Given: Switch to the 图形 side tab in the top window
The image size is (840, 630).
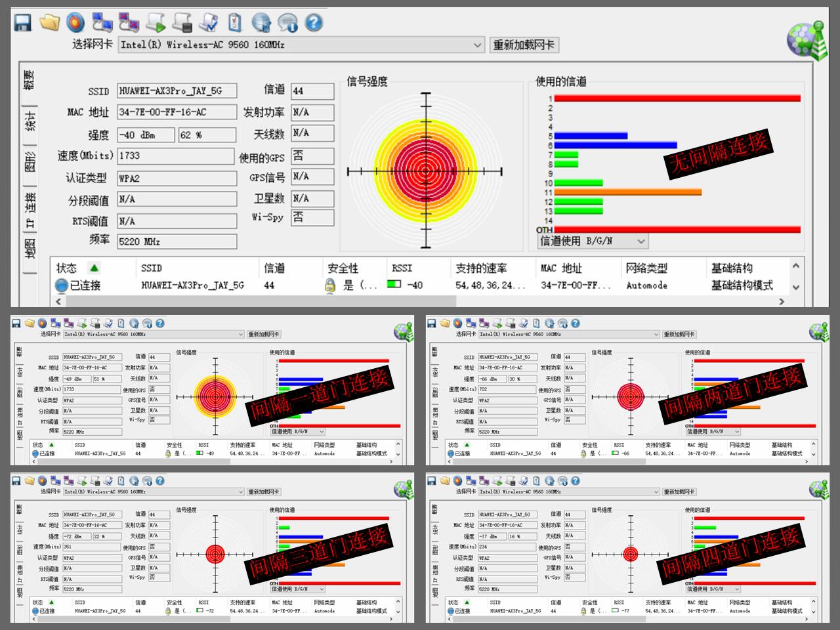Looking at the screenshot, I should tap(30, 161).
